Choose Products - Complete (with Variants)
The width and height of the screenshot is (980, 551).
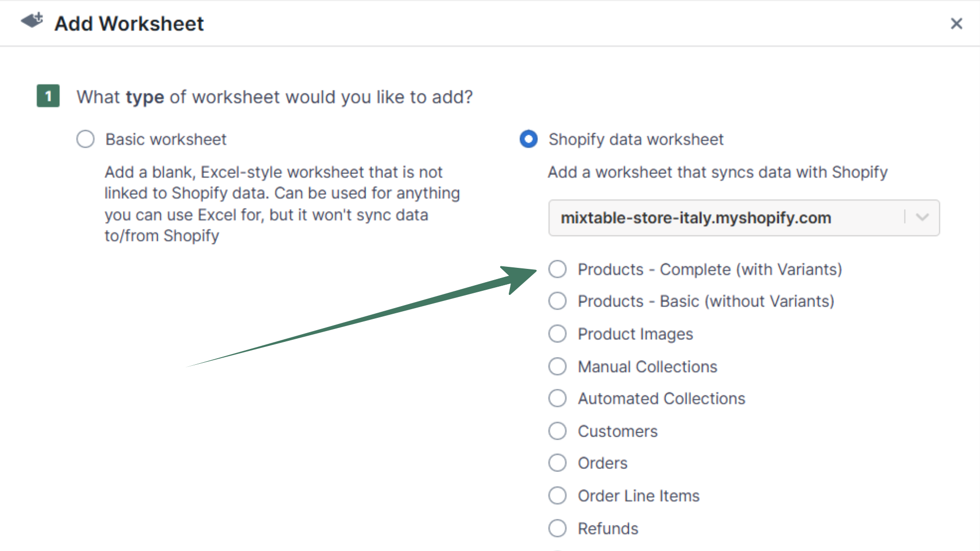pyautogui.click(x=557, y=269)
